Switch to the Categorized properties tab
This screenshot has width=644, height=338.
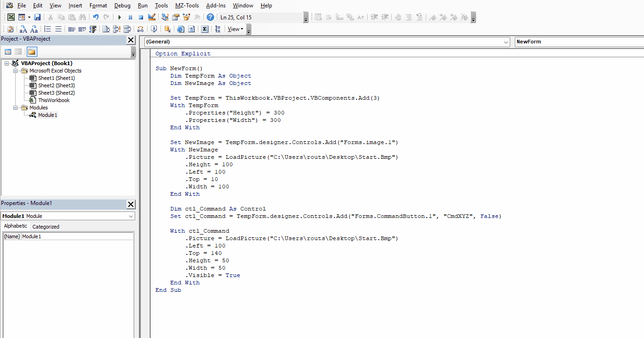(x=46, y=226)
